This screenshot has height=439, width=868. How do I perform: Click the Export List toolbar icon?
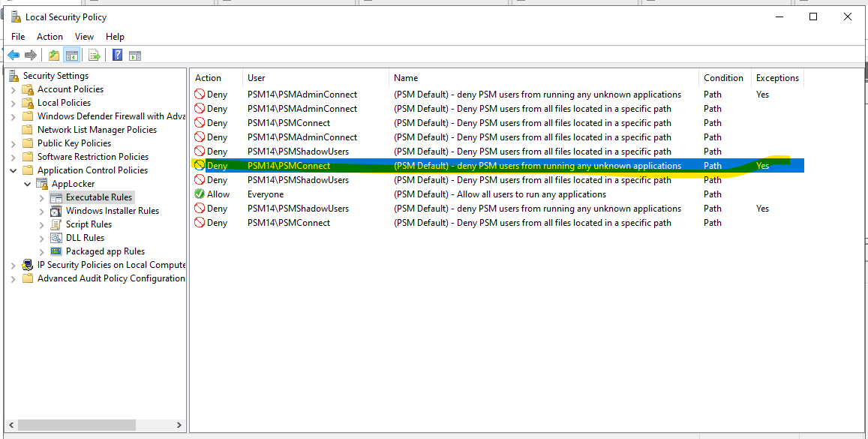click(94, 54)
